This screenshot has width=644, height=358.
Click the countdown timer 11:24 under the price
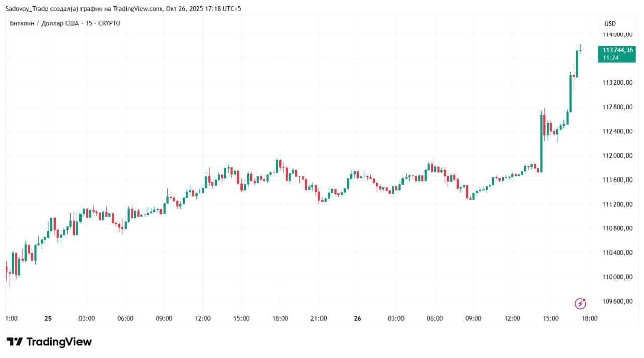pyautogui.click(x=611, y=58)
